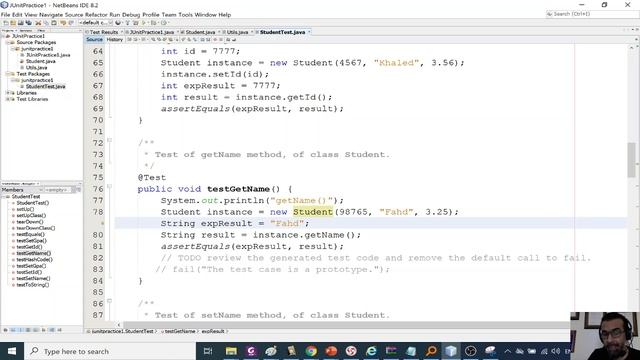The height and width of the screenshot is (360, 640).
Task: Open File Explorer from taskbar
Action: click(x=231, y=351)
